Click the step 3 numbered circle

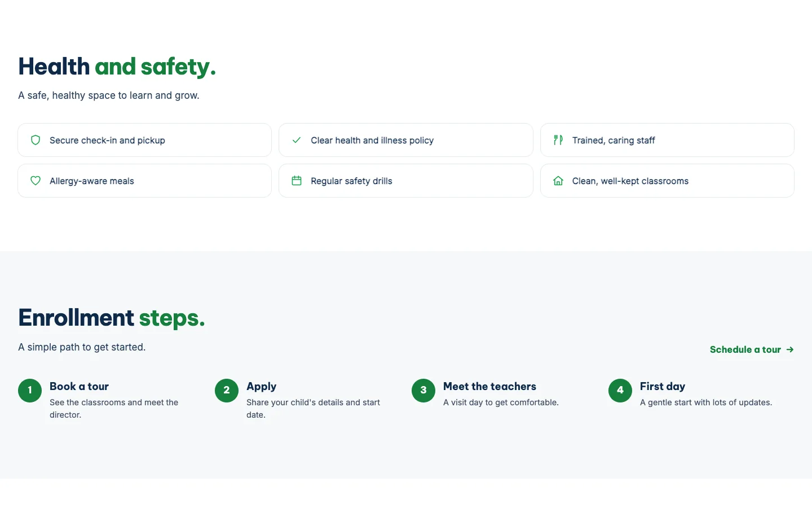tap(423, 390)
